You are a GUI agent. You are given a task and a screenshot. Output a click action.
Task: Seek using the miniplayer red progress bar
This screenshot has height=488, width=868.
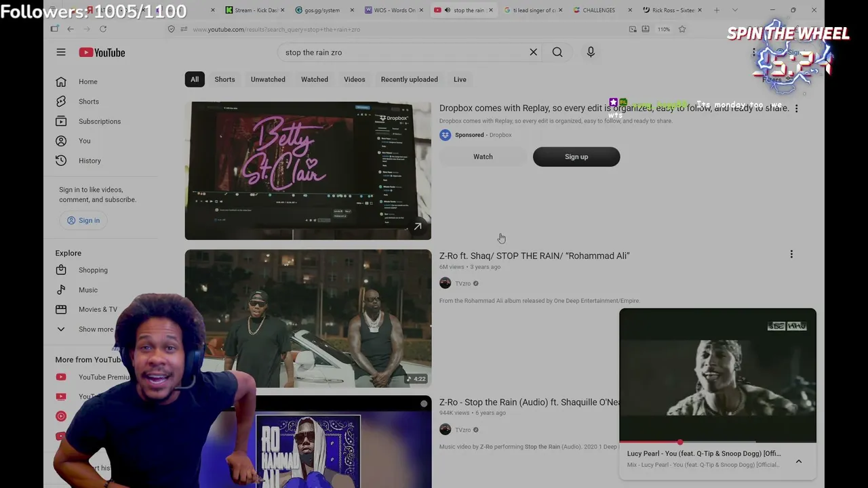(717, 442)
